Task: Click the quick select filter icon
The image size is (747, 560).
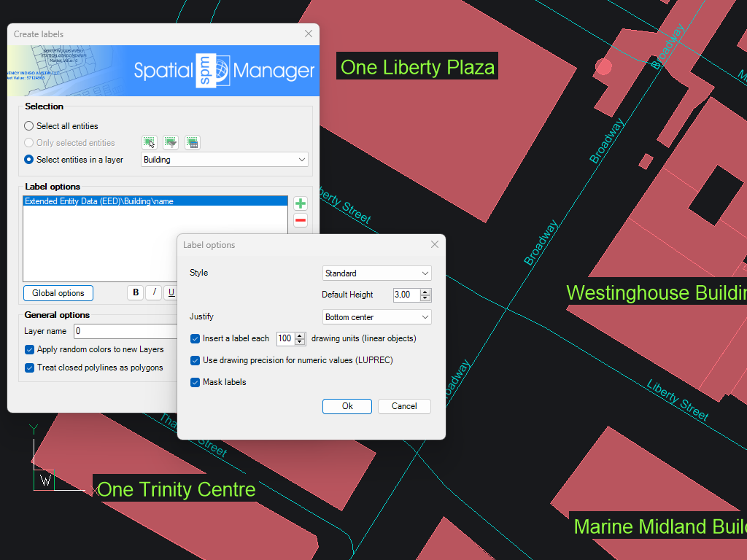Action: [171, 142]
